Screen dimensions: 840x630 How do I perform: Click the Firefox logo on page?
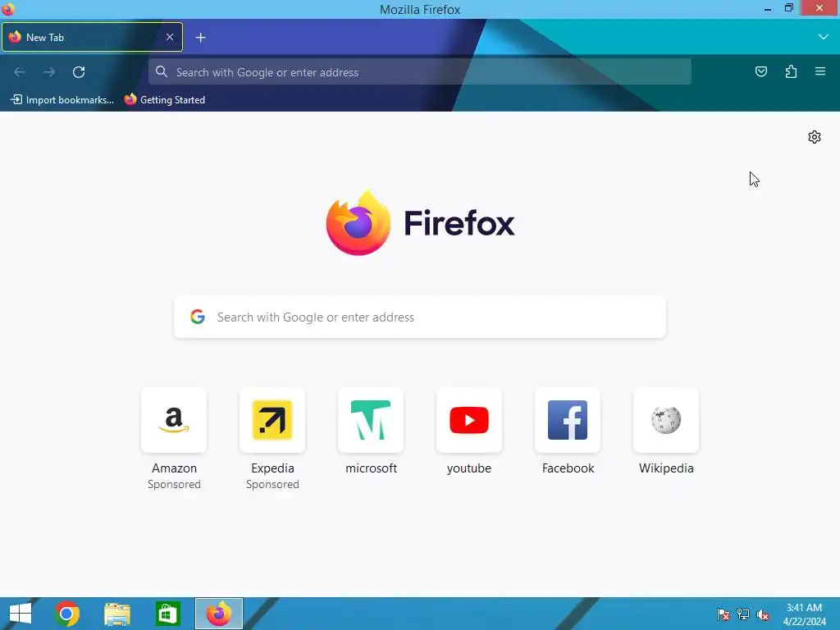point(421,223)
